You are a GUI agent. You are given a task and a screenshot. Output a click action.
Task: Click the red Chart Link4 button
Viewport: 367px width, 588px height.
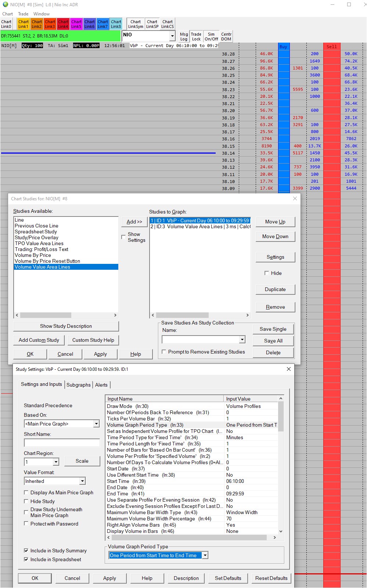(63, 24)
